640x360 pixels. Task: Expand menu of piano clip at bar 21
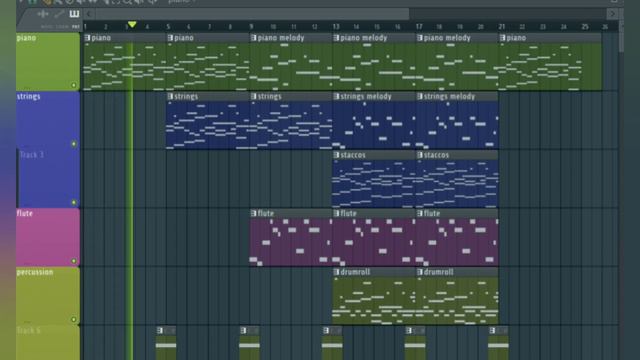pos(502,38)
